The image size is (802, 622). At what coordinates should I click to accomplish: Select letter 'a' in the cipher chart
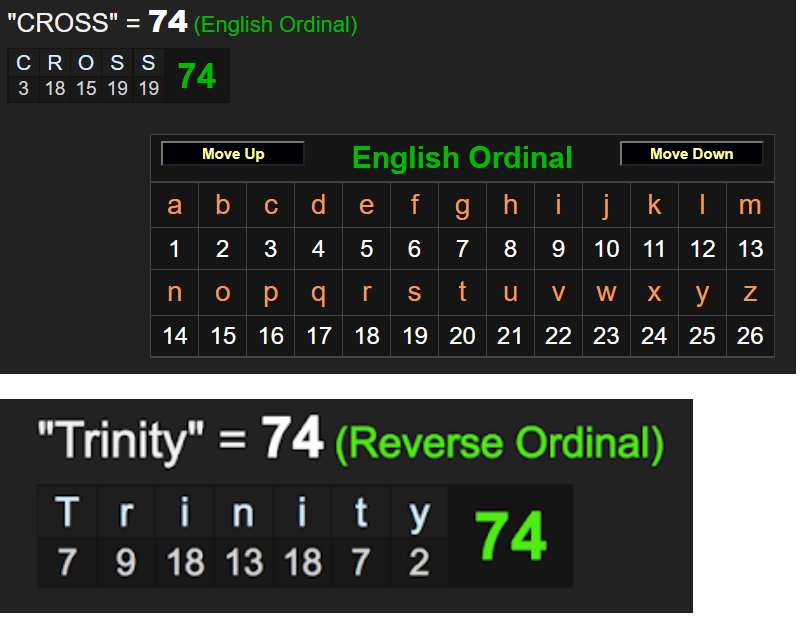click(x=175, y=205)
